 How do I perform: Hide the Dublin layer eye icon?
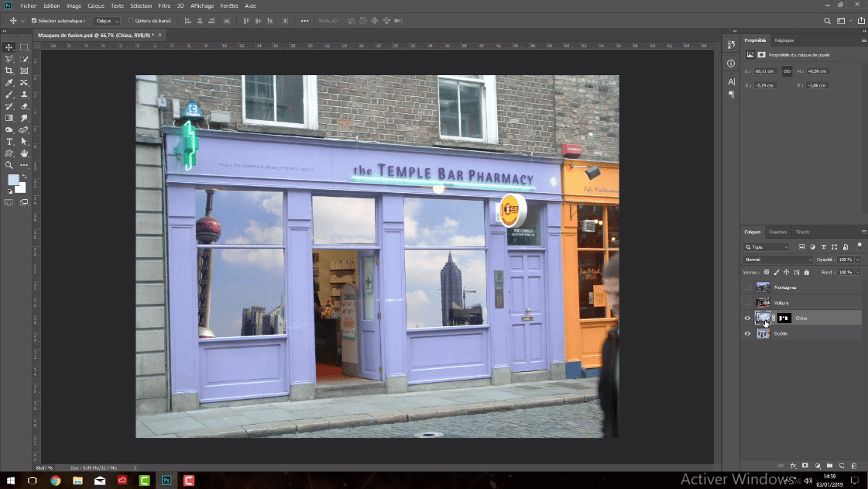pyautogui.click(x=747, y=334)
